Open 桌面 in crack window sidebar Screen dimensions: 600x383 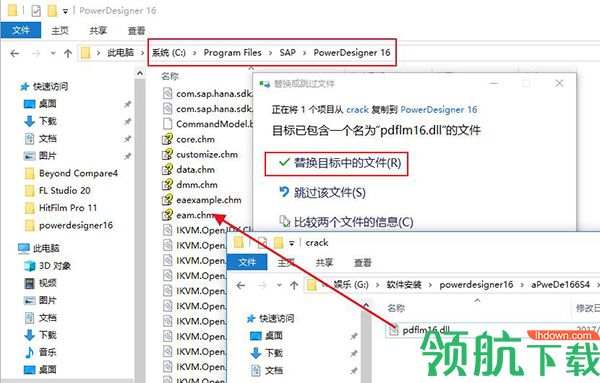(x=274, y=336)
